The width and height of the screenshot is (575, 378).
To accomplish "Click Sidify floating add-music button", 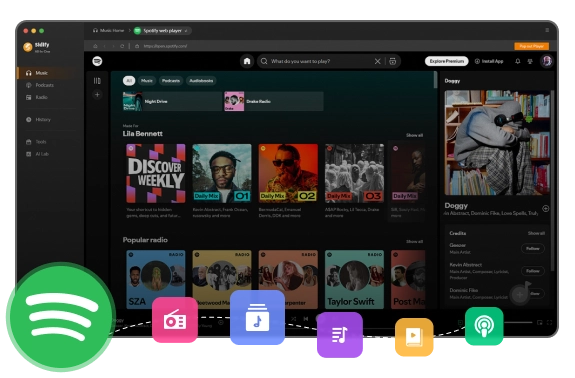I will click(520, 293).
